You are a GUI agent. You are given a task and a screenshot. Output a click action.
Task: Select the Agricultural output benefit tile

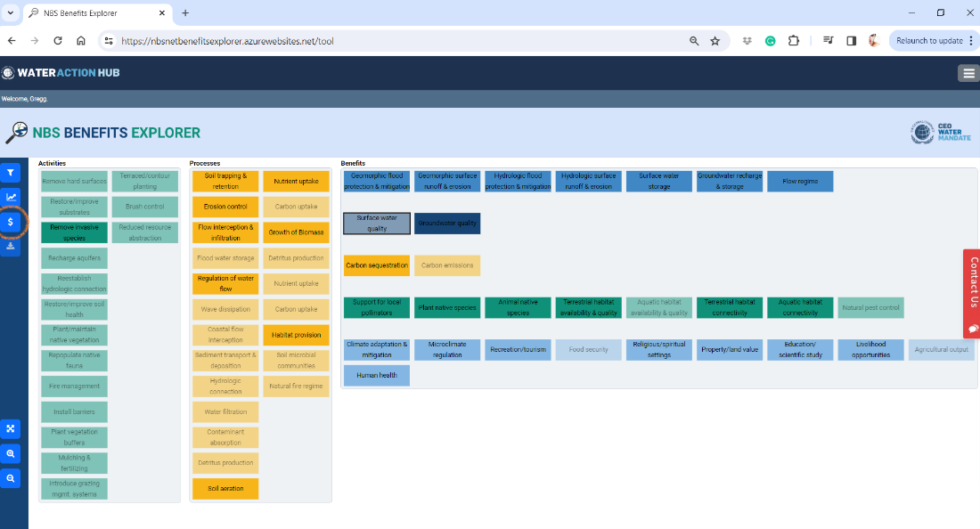[942, 350]
